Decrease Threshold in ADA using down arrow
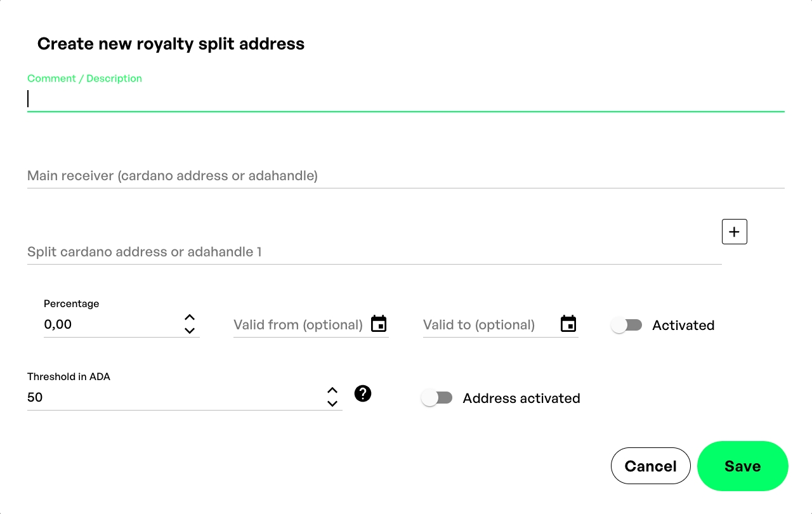 (332, 404)
